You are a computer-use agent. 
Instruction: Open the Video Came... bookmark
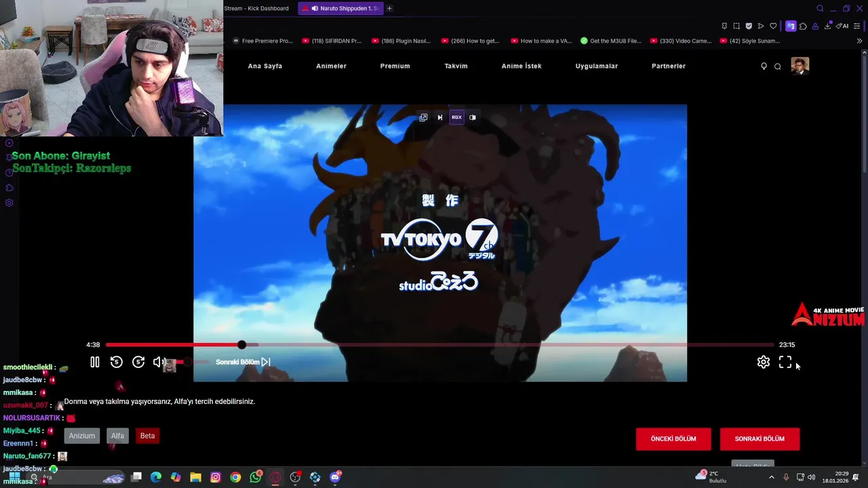tap(681, 41)
